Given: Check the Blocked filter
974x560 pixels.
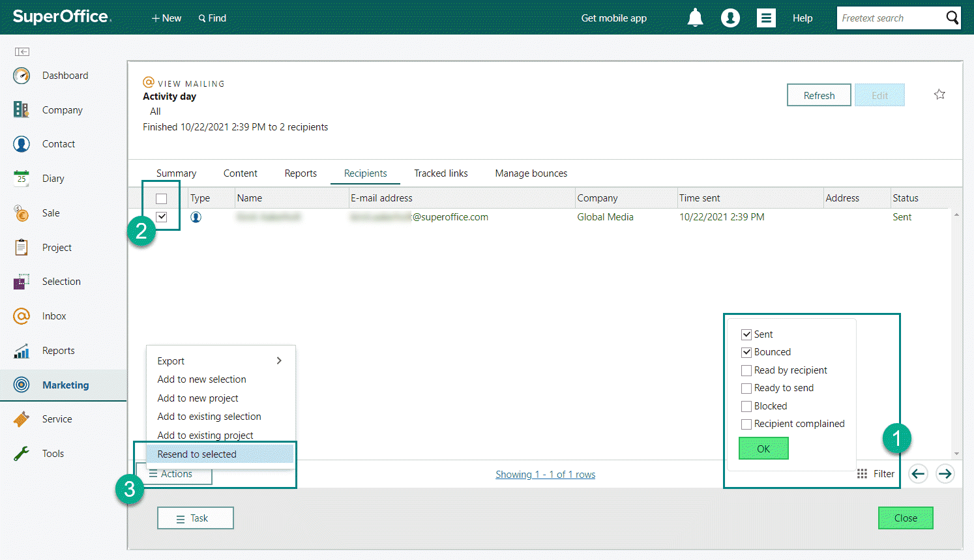Looking at the screenshot, I should pos(746,406).
